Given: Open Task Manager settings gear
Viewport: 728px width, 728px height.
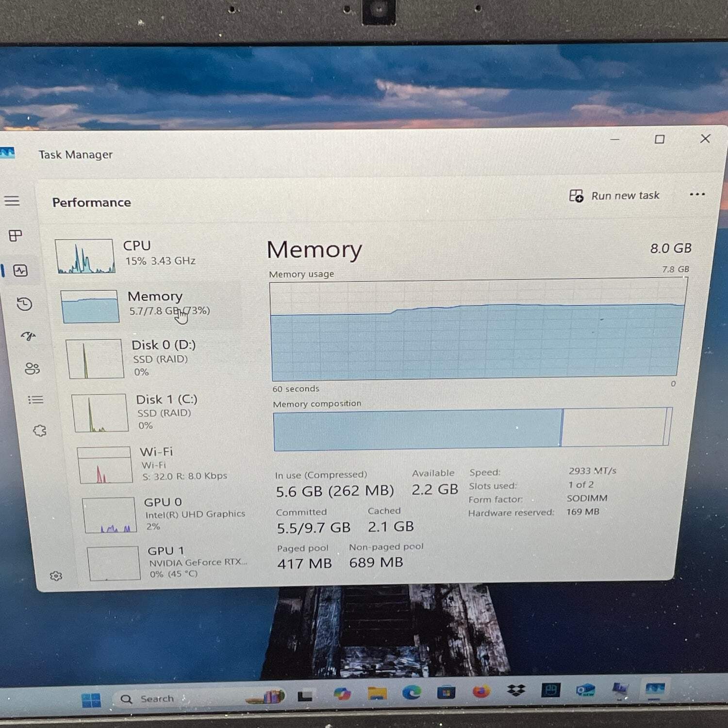Looking at the screenshot, I should tap(56, 576).
